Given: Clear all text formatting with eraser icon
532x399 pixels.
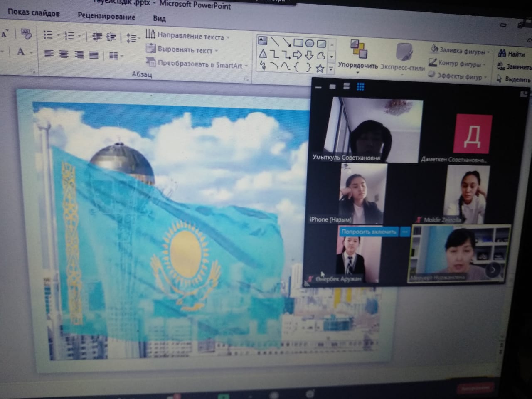Looking at the screenshot, I should [26, 34].
